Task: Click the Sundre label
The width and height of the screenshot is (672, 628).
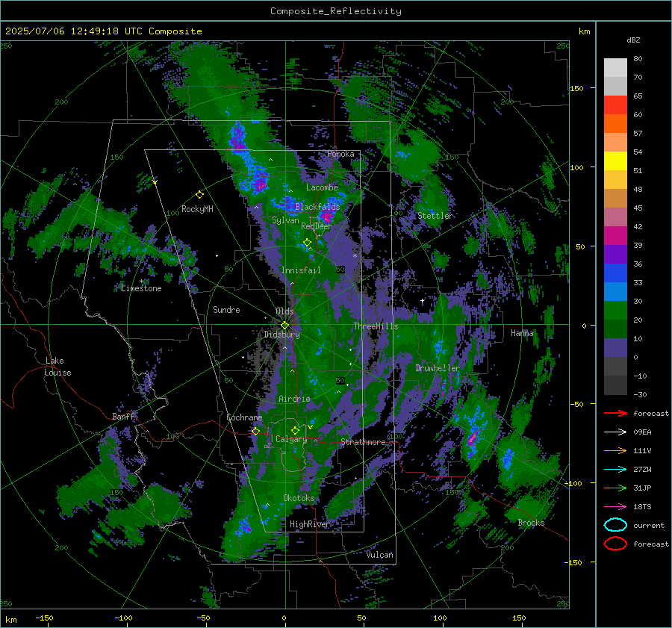Action: (x=226, y=310)
